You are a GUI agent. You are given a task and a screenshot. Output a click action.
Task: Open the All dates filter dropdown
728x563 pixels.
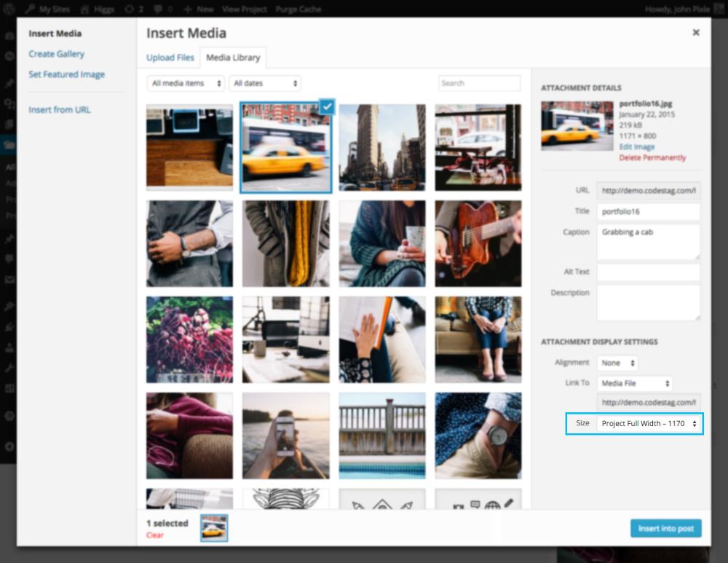click(x=265, y=83)
